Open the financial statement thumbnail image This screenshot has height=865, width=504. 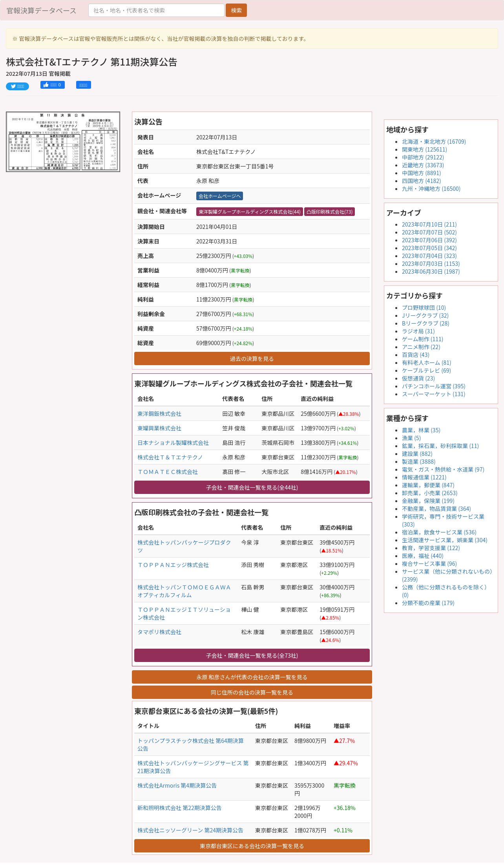click(x=63, y=142)
